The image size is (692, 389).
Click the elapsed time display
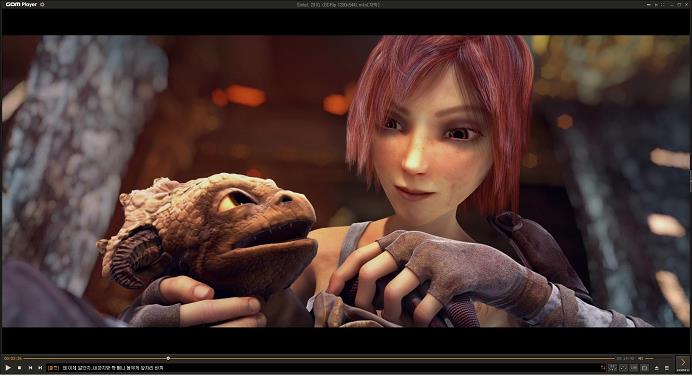[13, 359]
